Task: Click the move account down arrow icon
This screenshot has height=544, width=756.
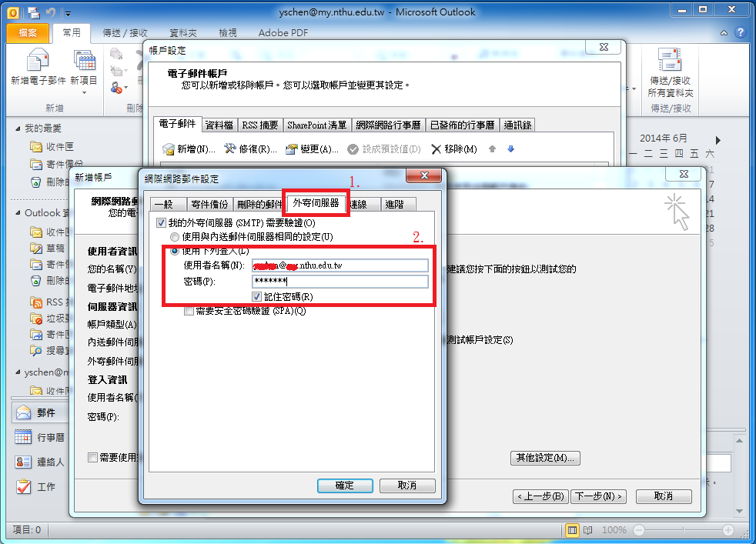Action: pyautogui.click(x=510, y=149)
